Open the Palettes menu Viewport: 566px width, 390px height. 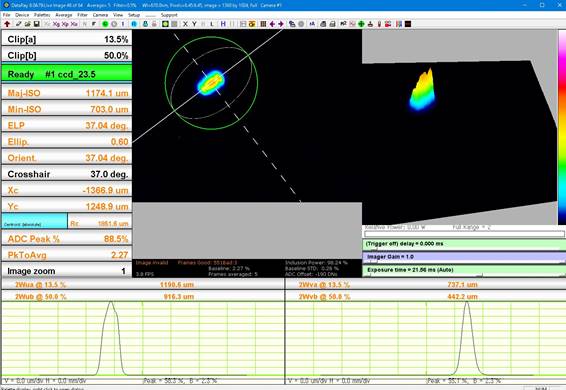point(42,15)
